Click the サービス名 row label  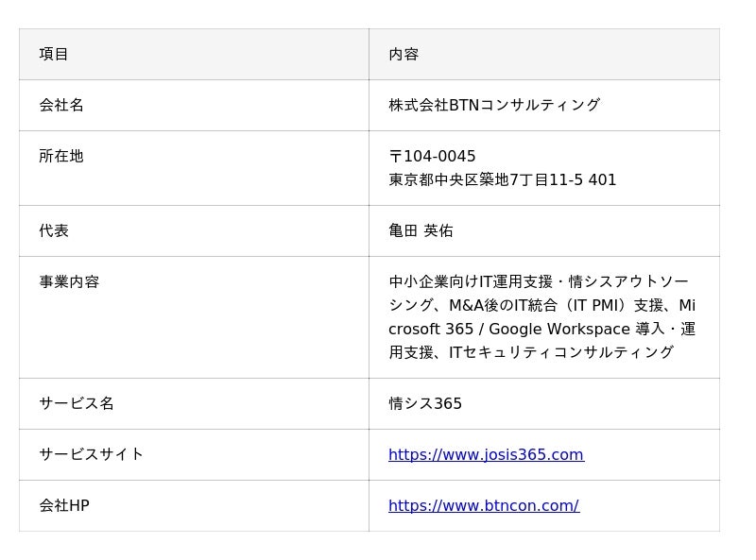point(77,404)
